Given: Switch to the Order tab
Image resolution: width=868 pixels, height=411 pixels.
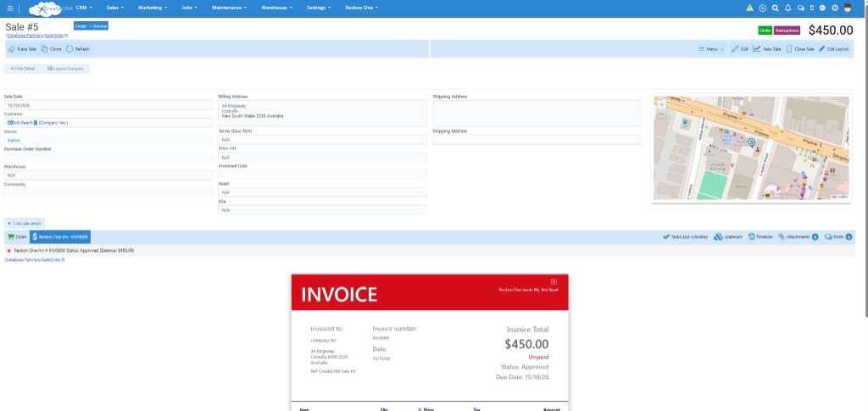Looking at the screenshot, I should pyautogui.click(x=17, y=236).
